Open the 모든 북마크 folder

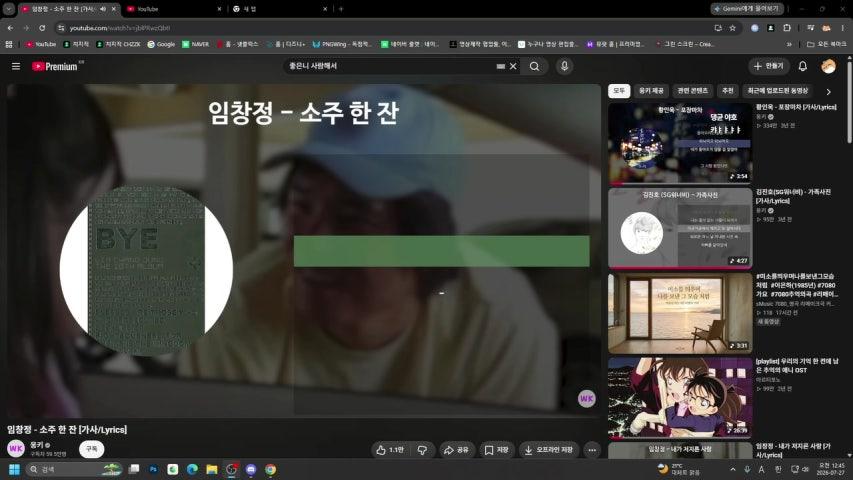[x=826, y=44]
